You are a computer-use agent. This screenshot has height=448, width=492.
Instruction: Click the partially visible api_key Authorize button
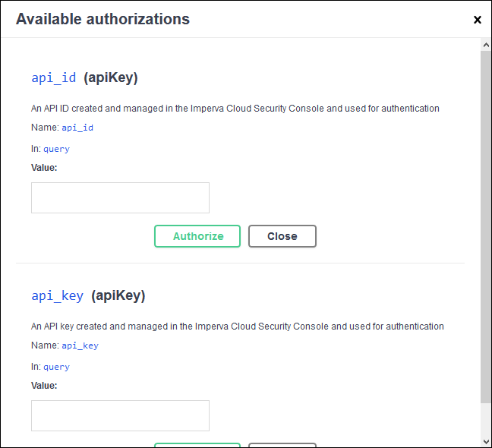pyautogui.click(x=197, y=445)
